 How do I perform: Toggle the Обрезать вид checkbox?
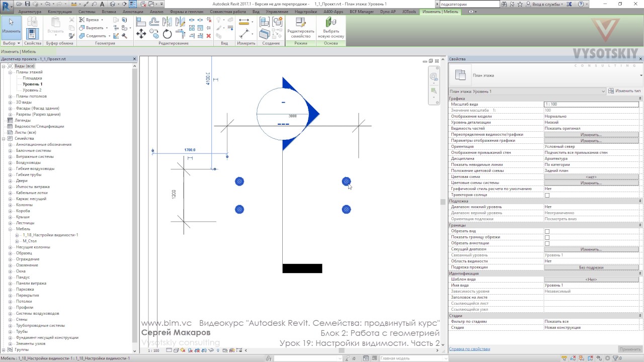pos(547,231)
